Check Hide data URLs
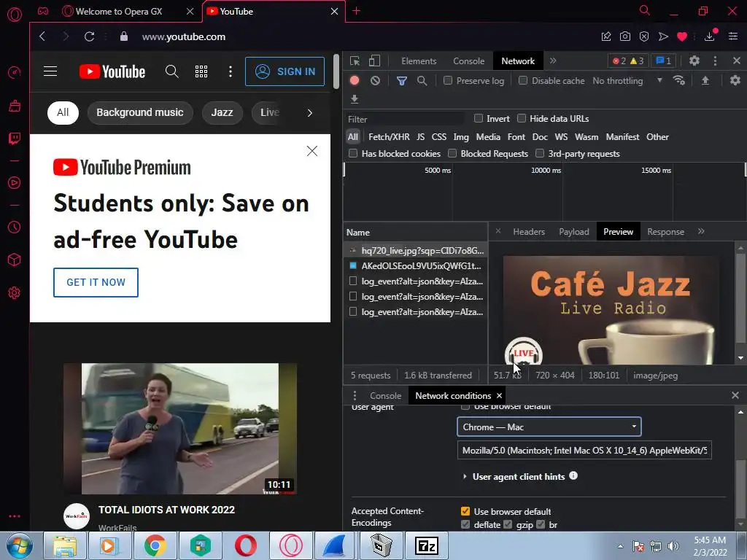The image size is (747, 560). tap(522, 118)
